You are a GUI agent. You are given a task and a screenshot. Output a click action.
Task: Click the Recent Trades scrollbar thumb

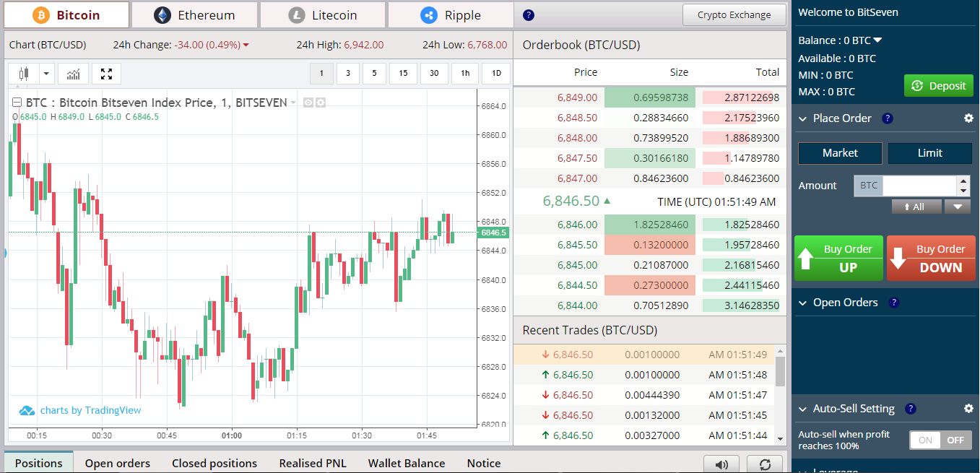click(780, 371)
